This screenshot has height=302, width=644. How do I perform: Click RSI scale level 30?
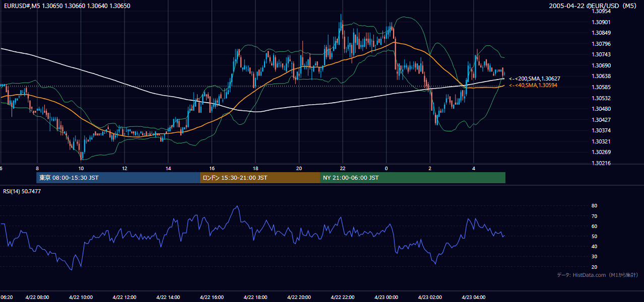pyautogui.click(x=594, y=256)
